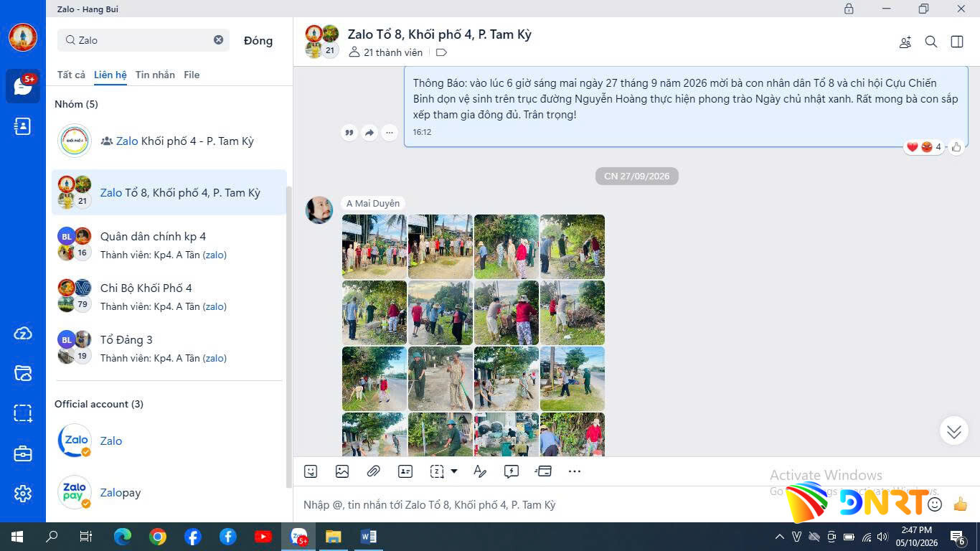
Task: Clear the Zalo search text
Action: 219,40
